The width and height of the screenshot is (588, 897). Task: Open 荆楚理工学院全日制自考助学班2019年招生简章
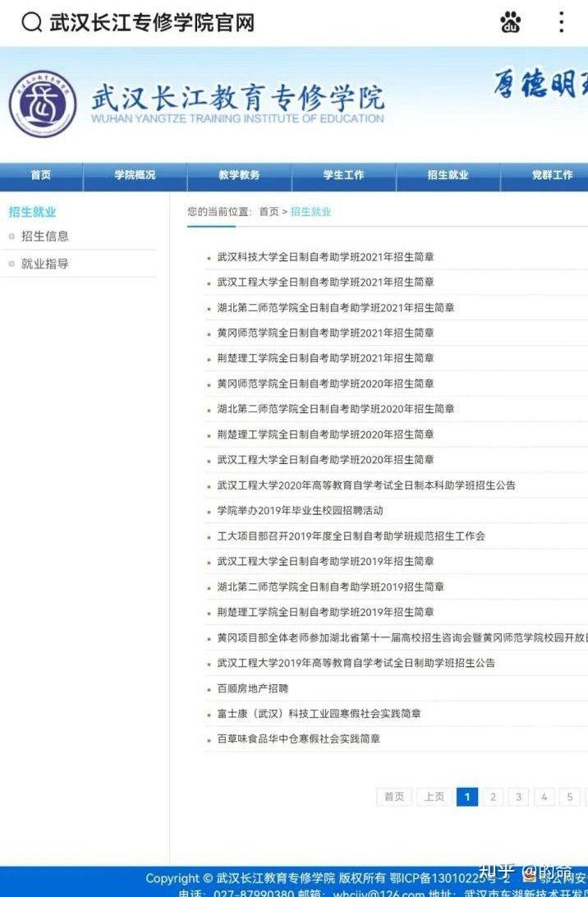click(x=325, y=611)
